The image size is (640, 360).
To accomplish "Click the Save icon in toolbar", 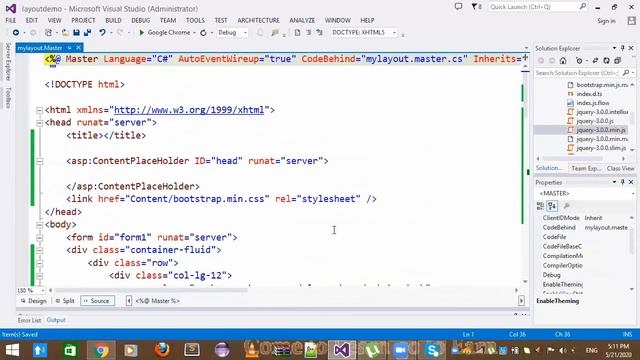I will (76, 32).
